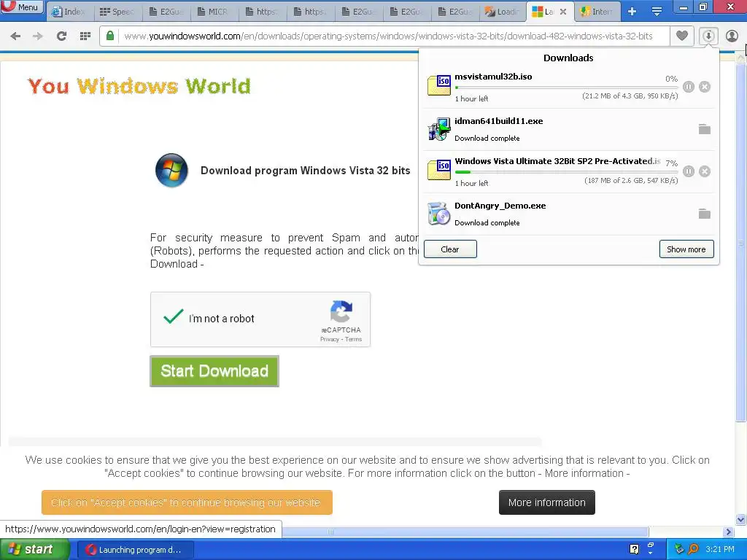Click DontAngry_Demo.exe file name
Viewport: 747px width, 560px height.
pos(500,206)
